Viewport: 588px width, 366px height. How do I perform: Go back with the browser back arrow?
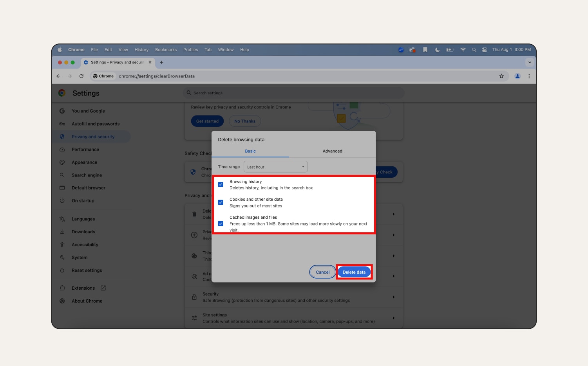[x=58, y=76]
